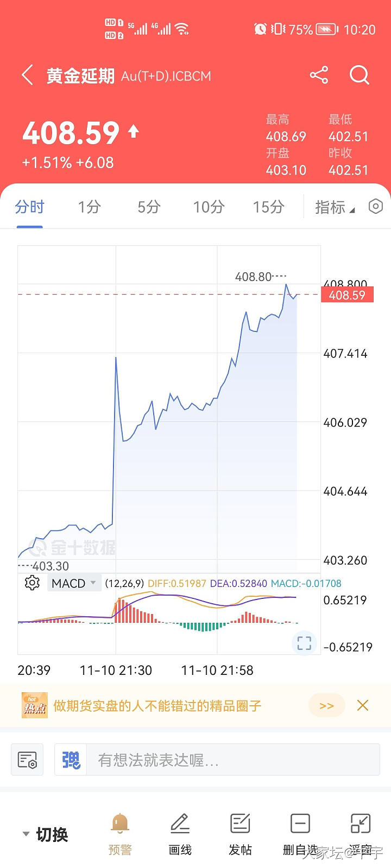Switch to the 5分 chart tab

pyautogui.click(x=149, y=207)
